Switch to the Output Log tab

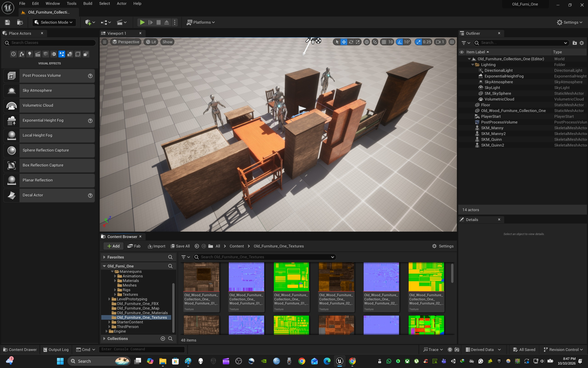click(56, 350)
